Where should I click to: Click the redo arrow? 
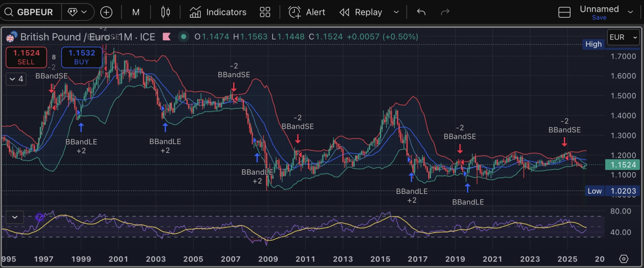pyautogui.click(x=445, y=12)
